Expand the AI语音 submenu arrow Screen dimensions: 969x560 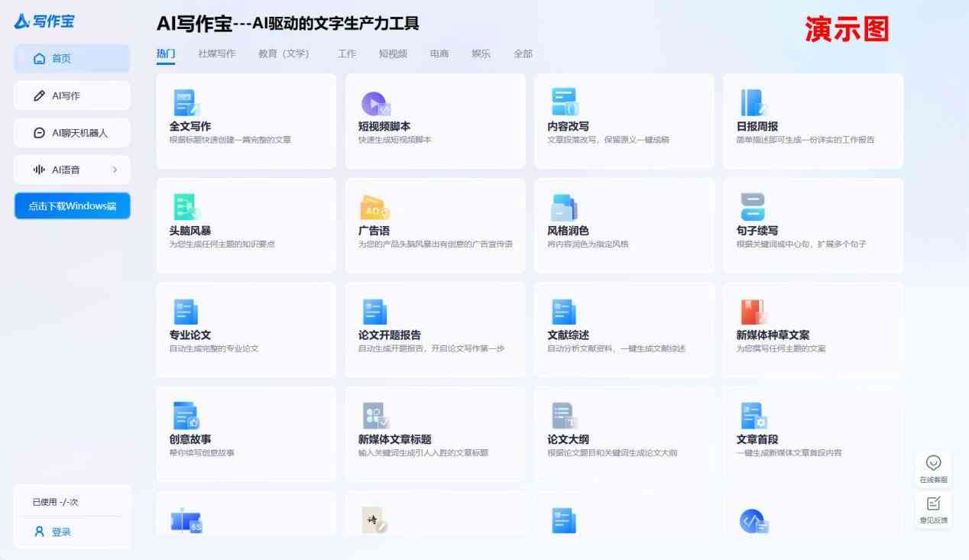[x=115, y=170]
